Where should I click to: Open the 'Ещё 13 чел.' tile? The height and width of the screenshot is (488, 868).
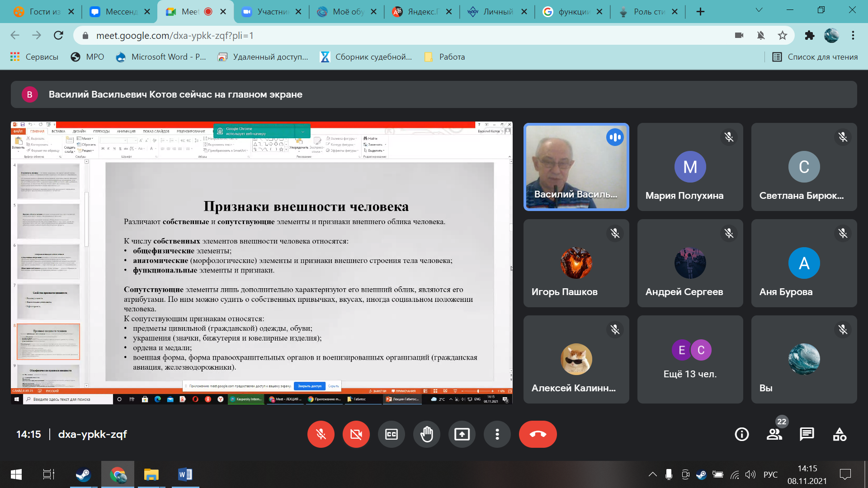(x=690, y=359)
